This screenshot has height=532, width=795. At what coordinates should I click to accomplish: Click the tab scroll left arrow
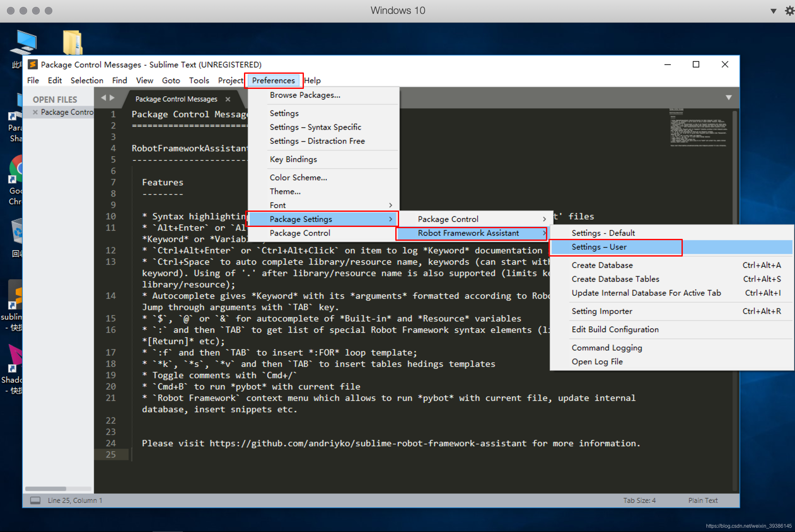(x=103, y=98)
